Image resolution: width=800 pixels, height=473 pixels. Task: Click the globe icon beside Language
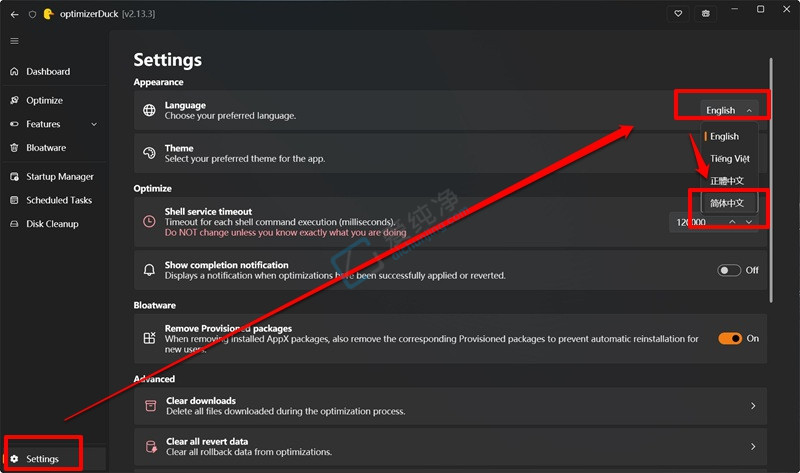(149, 110)
